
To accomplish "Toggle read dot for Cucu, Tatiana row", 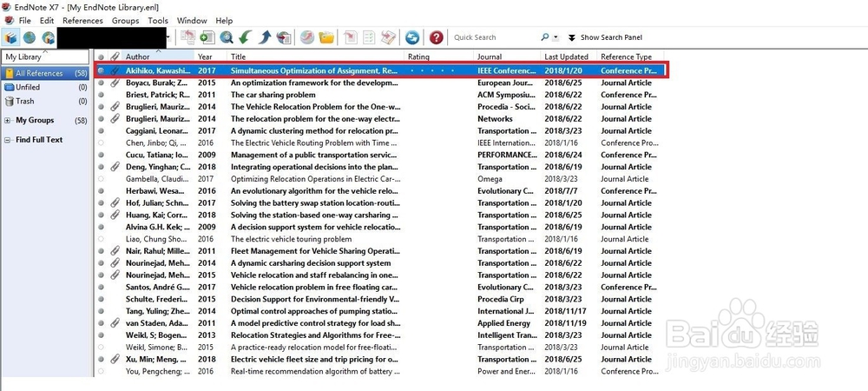I will click(x=101, y=155).
